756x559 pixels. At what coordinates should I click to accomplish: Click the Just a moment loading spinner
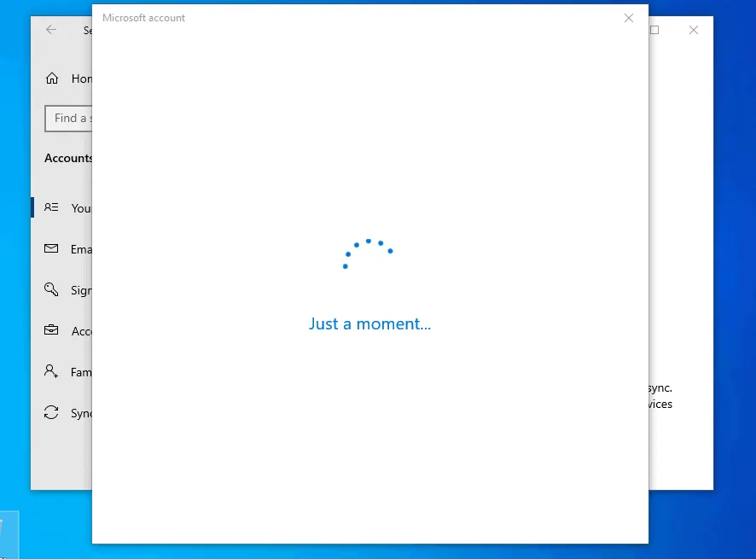coord(368,253)
